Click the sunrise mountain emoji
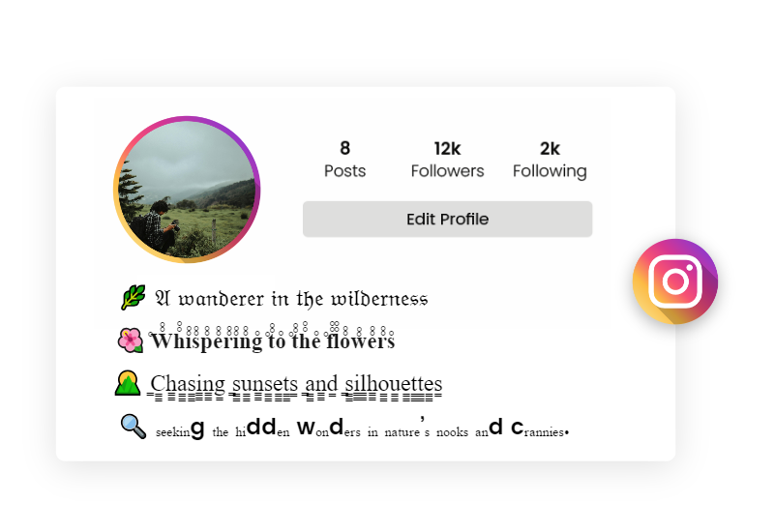 (128, 382)
